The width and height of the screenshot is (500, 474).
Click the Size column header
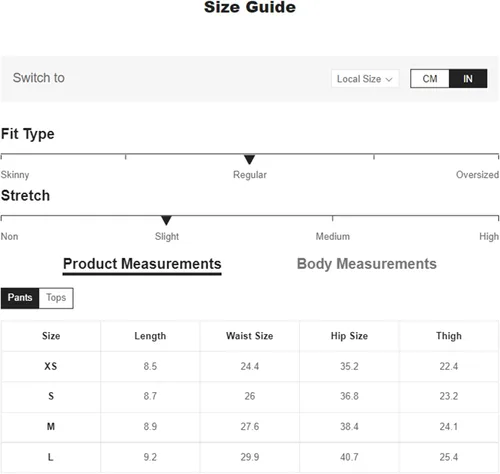click(x=51, y=336)
